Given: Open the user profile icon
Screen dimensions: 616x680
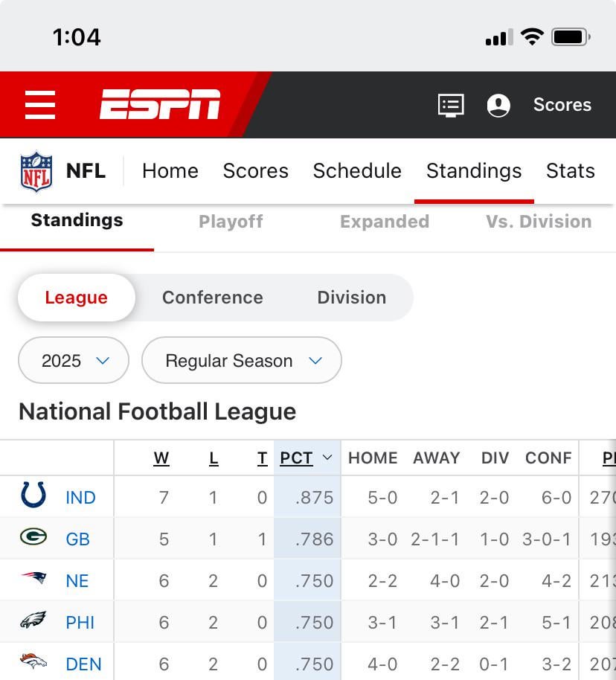Looking at the screenshot, I should [x=498, y=105].
